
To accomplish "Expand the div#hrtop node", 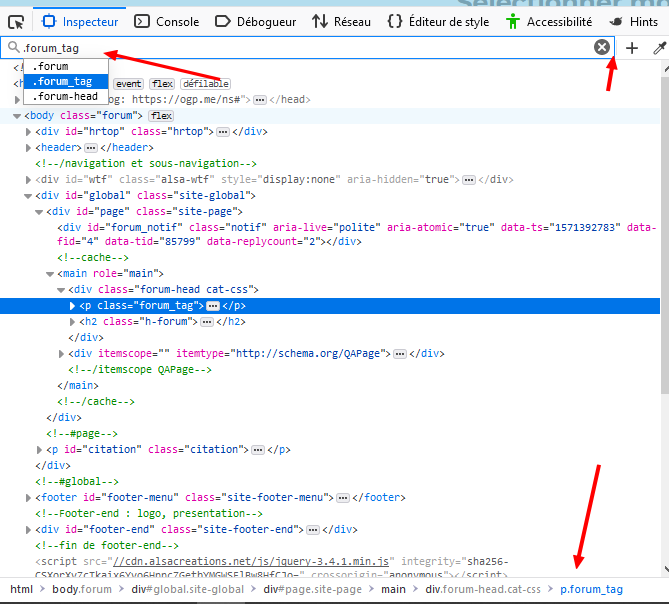I will pos(28,132).
